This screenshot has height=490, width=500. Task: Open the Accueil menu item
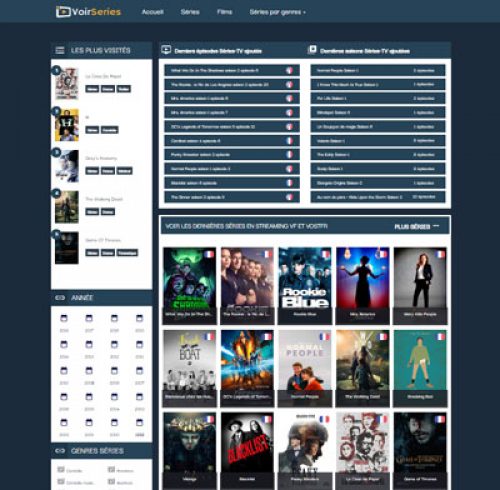pos(153,12)
